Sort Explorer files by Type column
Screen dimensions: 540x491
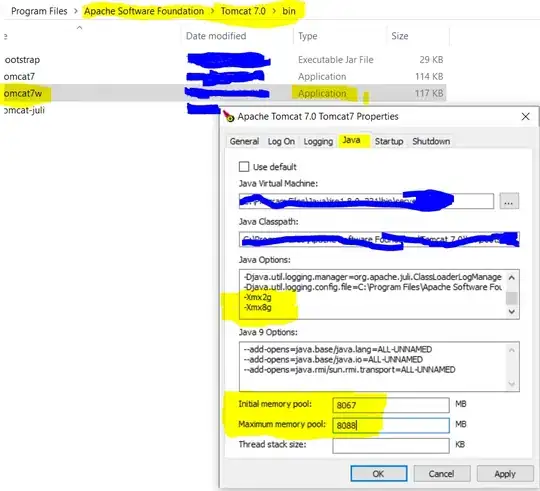click(308, 36)
